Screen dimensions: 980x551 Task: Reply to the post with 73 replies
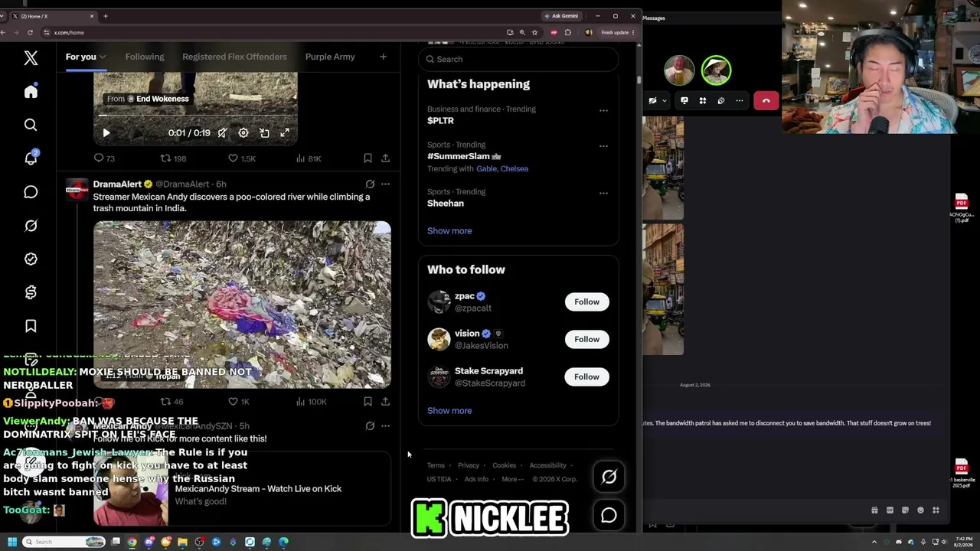[104, 158]
